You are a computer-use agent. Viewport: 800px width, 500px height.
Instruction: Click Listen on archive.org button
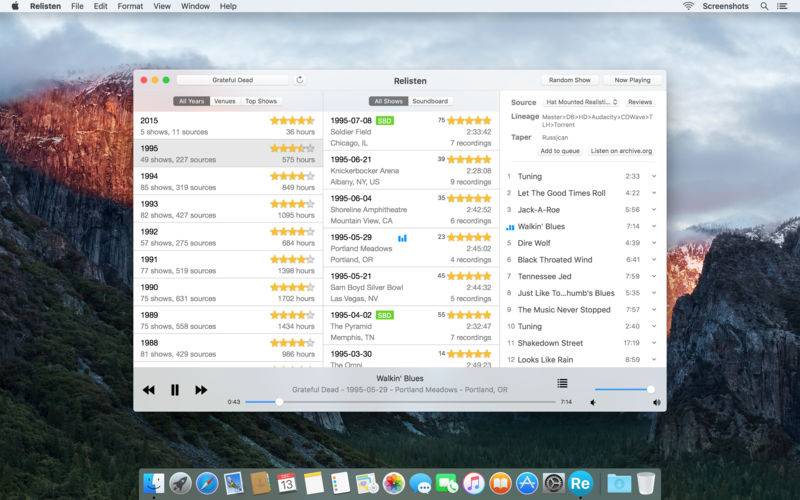coord(621,151)
